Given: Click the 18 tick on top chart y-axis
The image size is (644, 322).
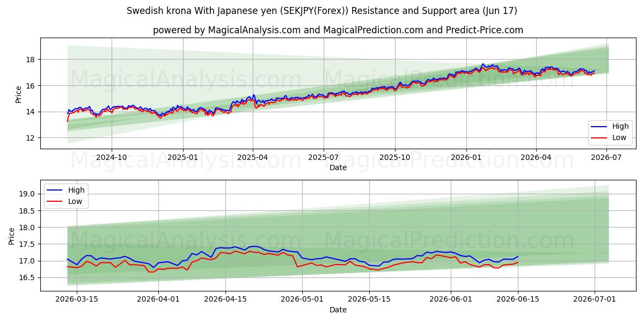Looking at the screenshot, I should tap(32, 59).
